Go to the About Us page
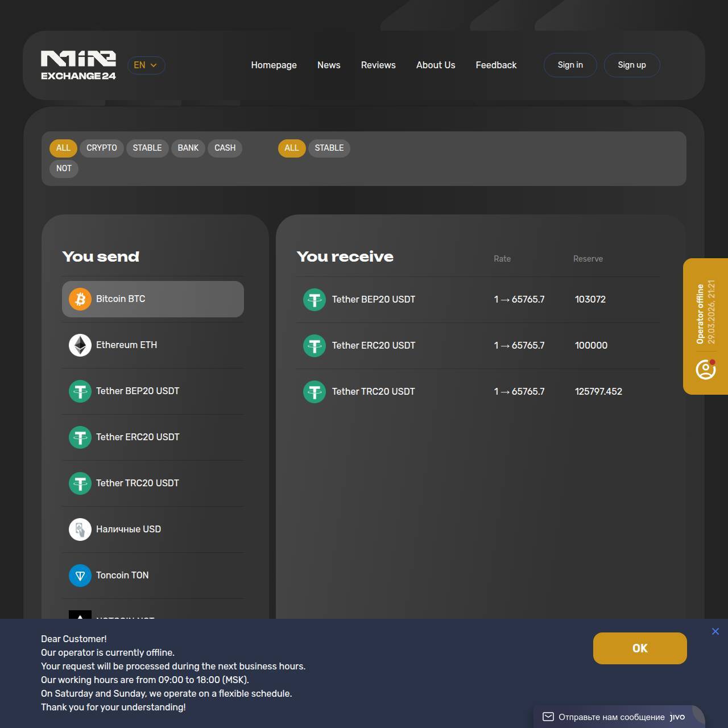Screen dimensions: 728x728 [436, 65]
